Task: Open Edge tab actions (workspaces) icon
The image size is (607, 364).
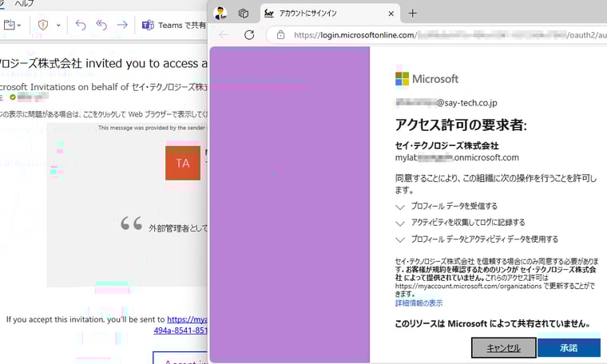Action: coord(243,14)
